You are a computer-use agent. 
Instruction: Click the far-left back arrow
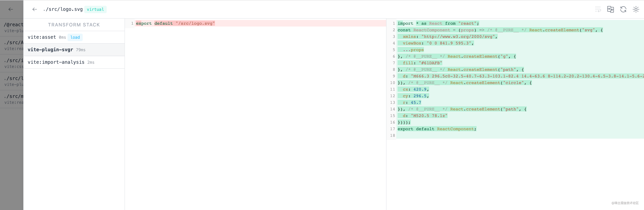click(10, 9)
